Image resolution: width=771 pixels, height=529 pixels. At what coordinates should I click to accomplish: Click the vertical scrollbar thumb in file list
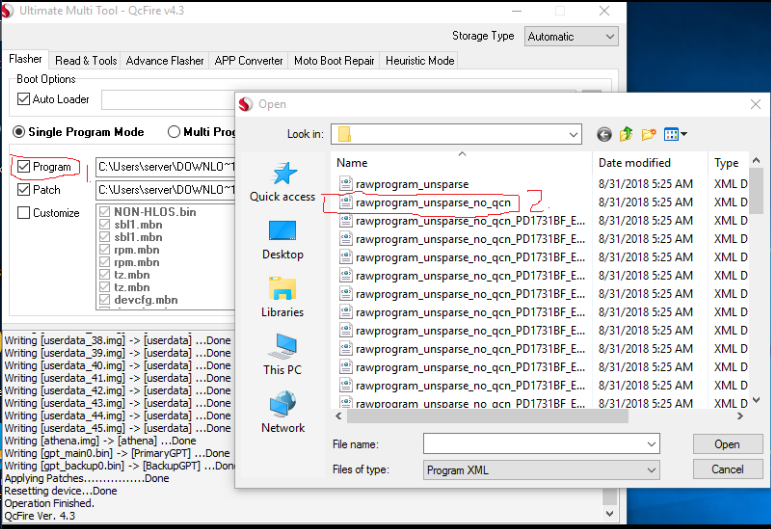point(756,191)
